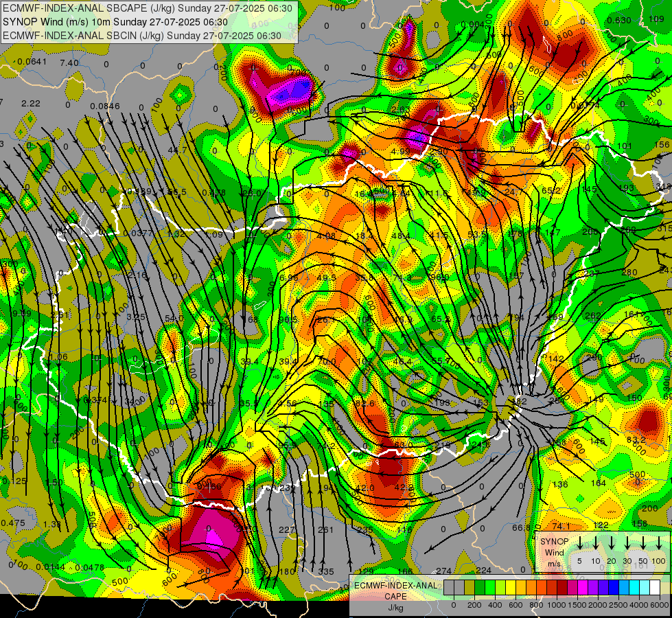Click the station value '83.2'

(636, 440)
